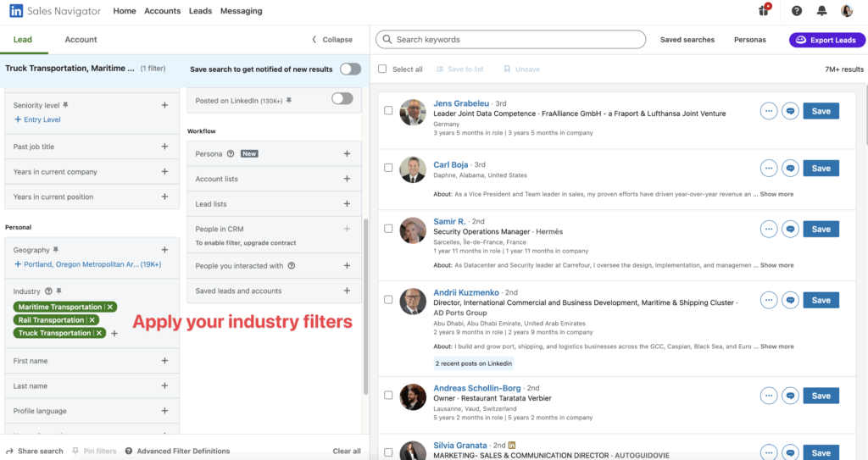Save Jens Grabeleu as a lead

point(821,111)
